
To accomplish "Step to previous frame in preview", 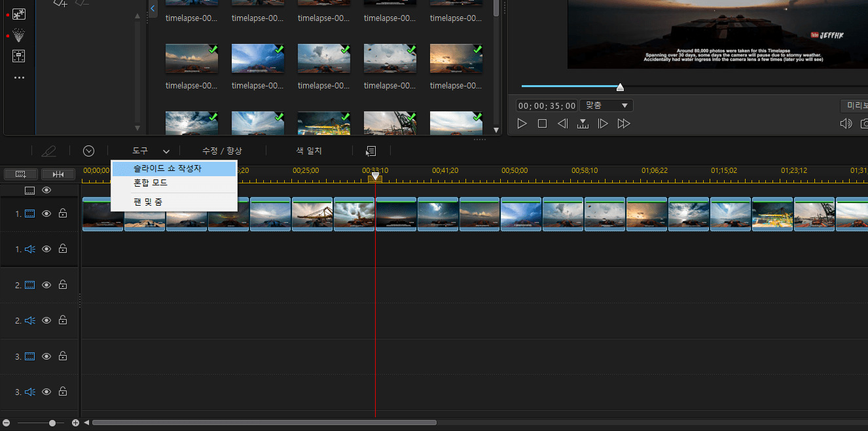I will (x=562, y=124).
